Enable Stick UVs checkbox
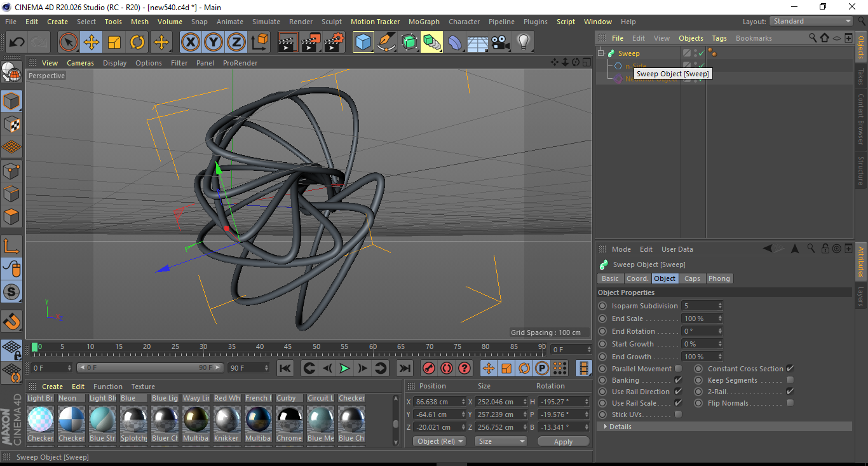This screenshot has height=466, width=868. pos(678,415)
